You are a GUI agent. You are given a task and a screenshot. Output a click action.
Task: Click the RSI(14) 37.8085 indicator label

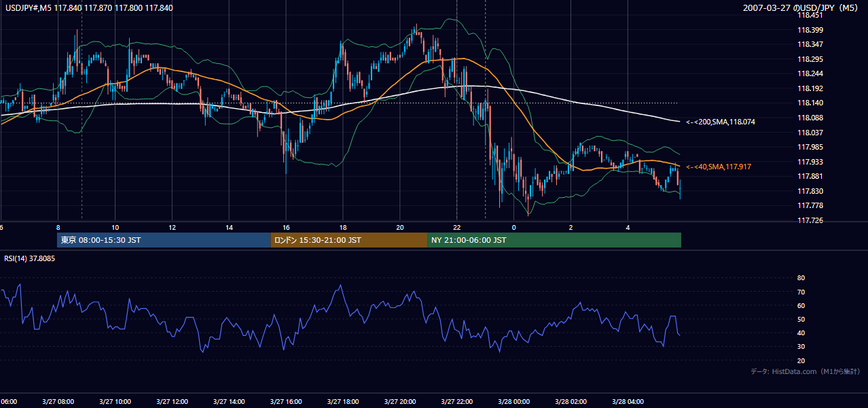coord(30,258)
